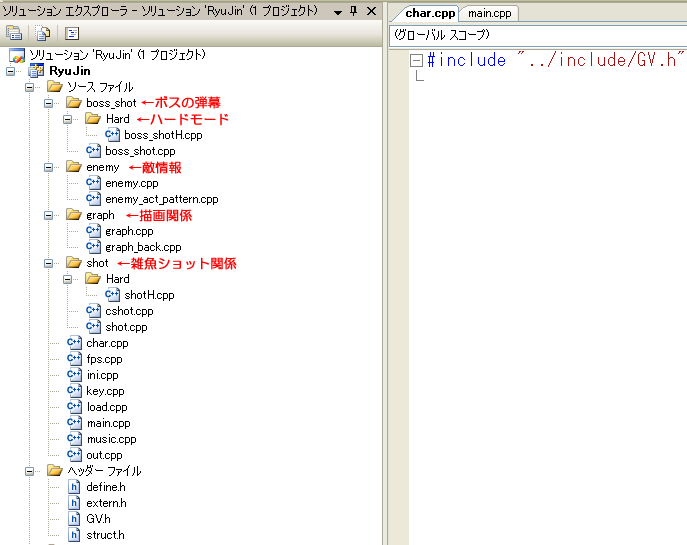This screenshot has width=687, height=545.
Task: Collapse the shot folder
Action: [x=49, y=263]
